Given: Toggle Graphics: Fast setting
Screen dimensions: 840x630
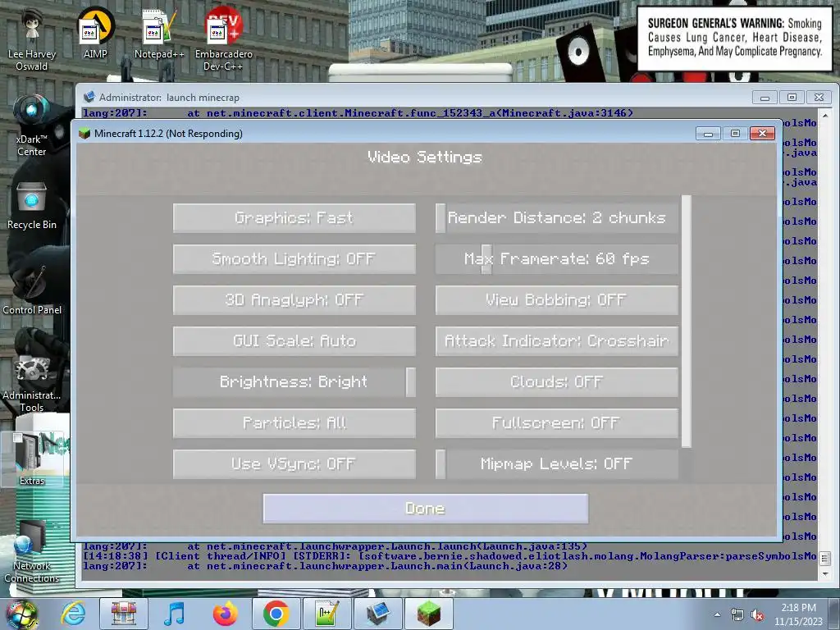Looking at the screenshot, I should (294, 218).
